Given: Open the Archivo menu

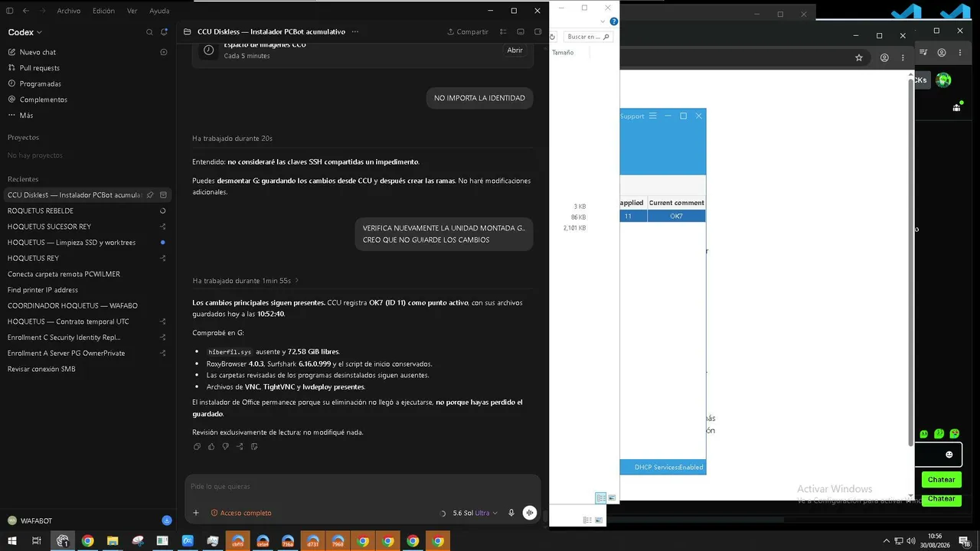Looking at the screenshot, I should [69, 11].
